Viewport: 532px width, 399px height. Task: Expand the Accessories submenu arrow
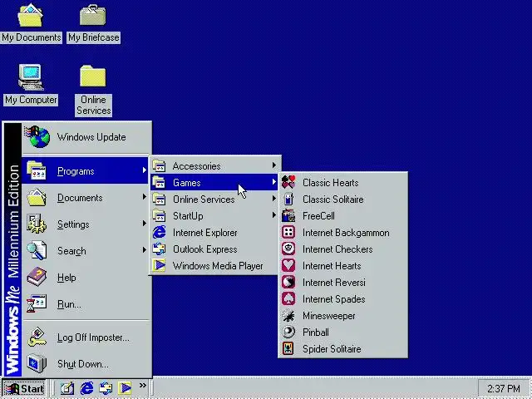point(273,165)
